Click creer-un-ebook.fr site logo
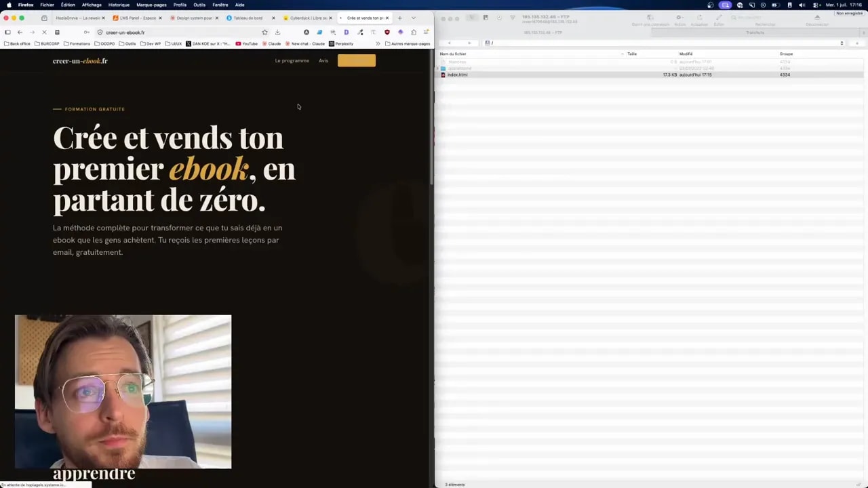868x488 pixels. [80, 61]
